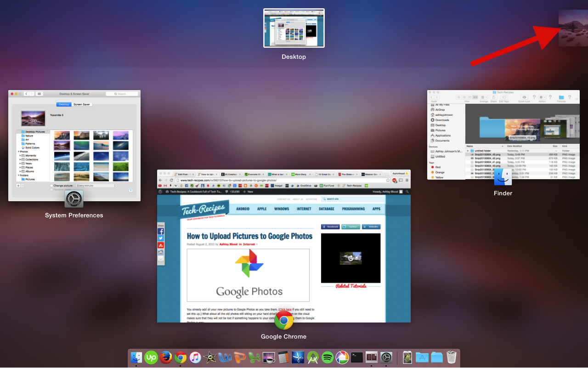Screen dimensions: 588x368
Task: Switch Finder to list view
Action: [x=464, y=97]
